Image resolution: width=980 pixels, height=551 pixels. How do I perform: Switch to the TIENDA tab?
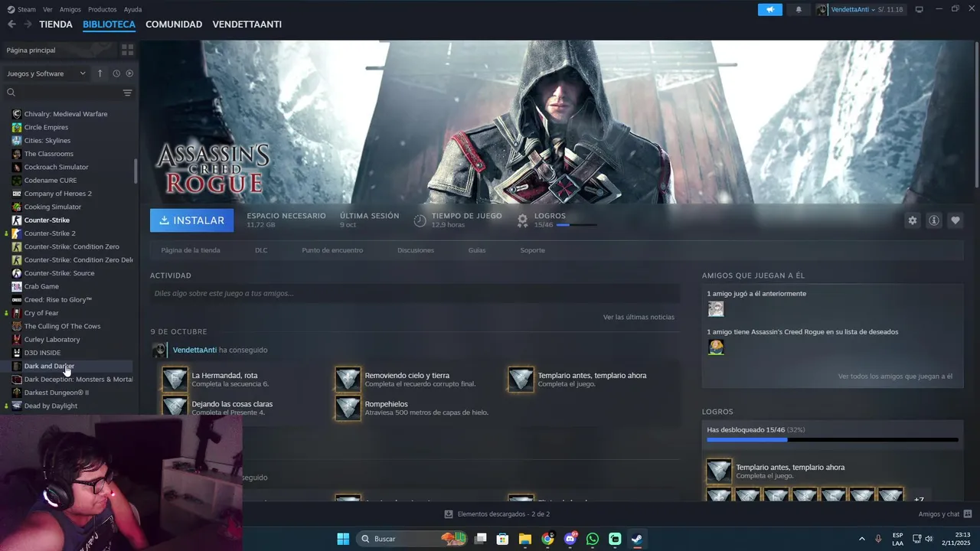point(56,24)
